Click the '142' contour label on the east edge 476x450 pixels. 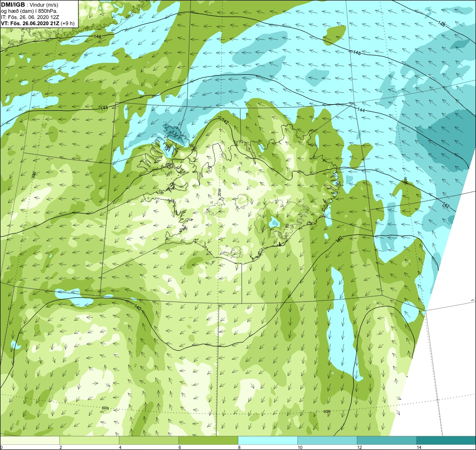[x=446, y=205]
